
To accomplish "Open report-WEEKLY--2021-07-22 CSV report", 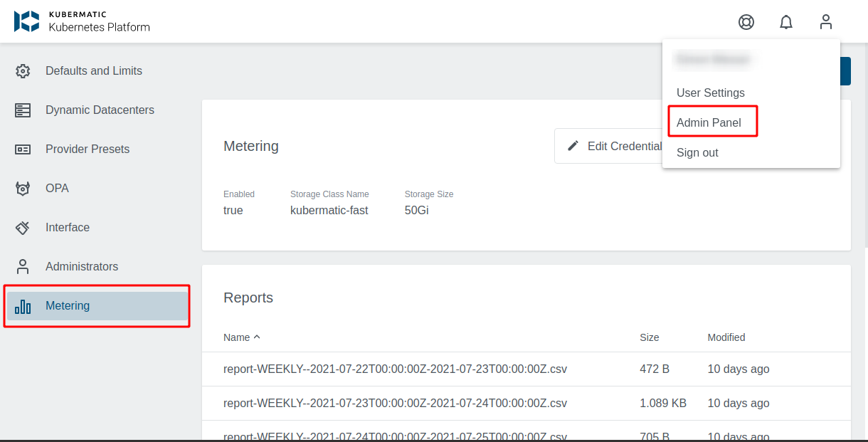I will point(395,369).
